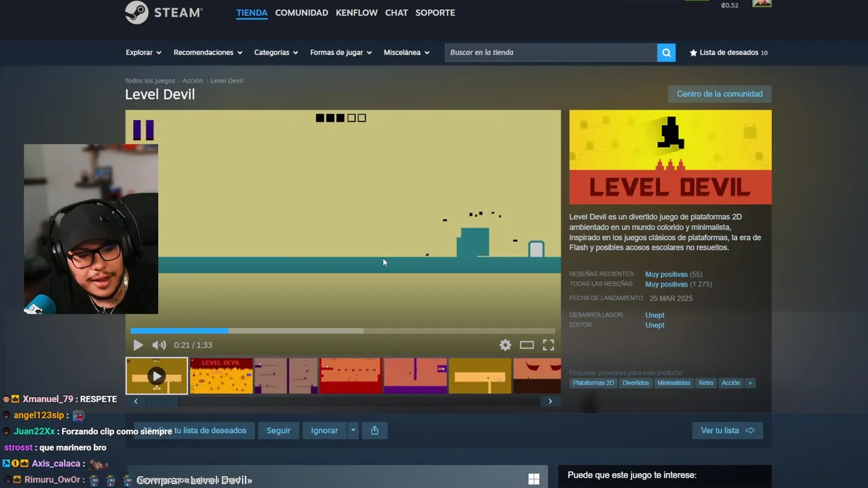Go to the TIENDA tab
Image resolution: width=868 pixels, height=488 pixels.
click(252, 13)
